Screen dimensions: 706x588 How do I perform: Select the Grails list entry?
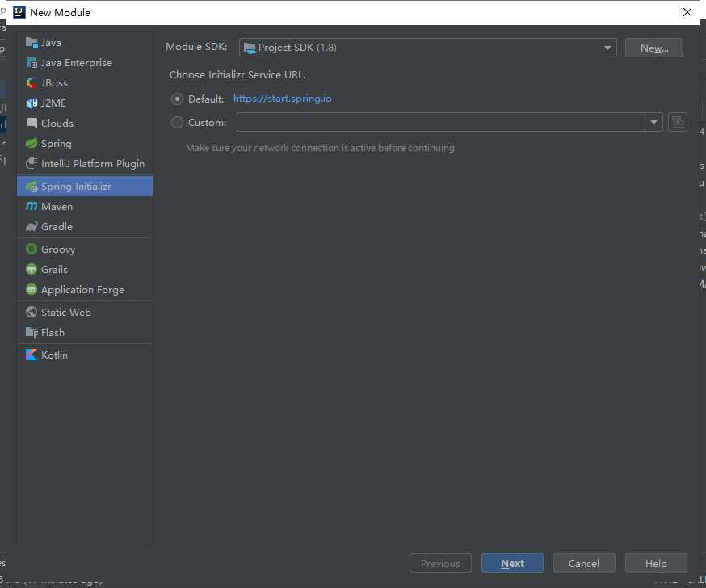pos(85,269)
